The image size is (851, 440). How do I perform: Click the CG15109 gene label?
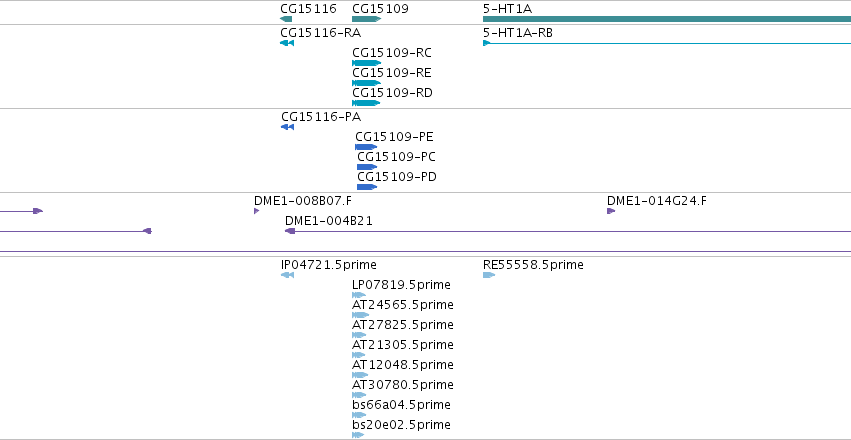point(380,9)
